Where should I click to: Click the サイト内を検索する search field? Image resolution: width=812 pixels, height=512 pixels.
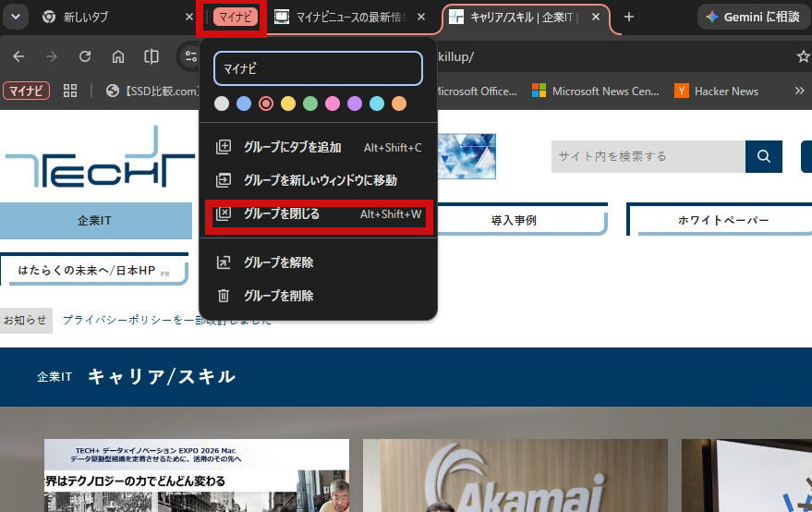coord(648,156)
